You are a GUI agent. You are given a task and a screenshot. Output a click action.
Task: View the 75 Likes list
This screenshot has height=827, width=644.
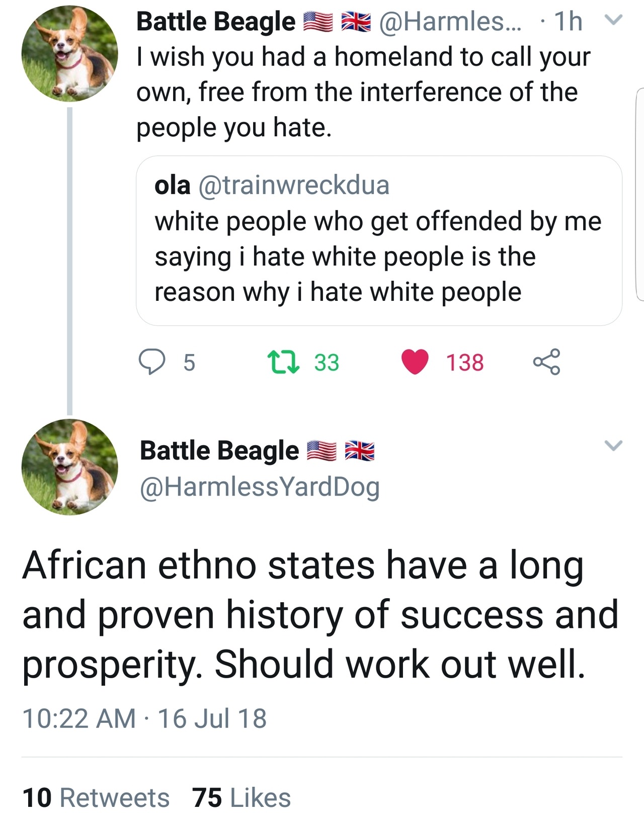click(242, 798)
